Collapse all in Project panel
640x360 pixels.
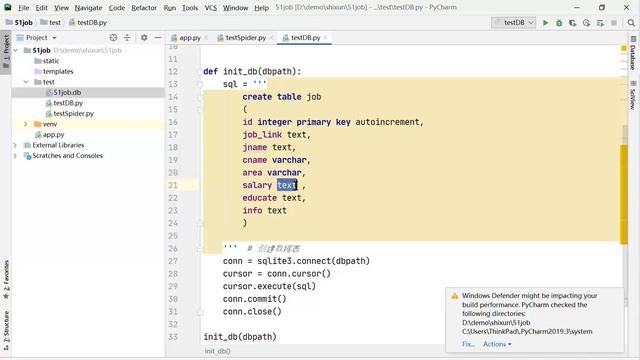pos(127,38)
